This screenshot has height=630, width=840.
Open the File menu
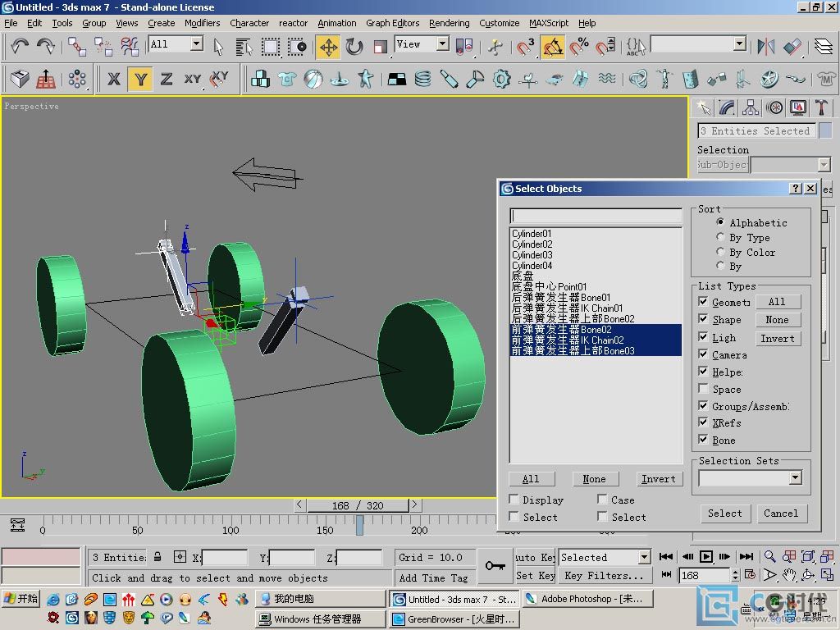click(x=11, y=23)
